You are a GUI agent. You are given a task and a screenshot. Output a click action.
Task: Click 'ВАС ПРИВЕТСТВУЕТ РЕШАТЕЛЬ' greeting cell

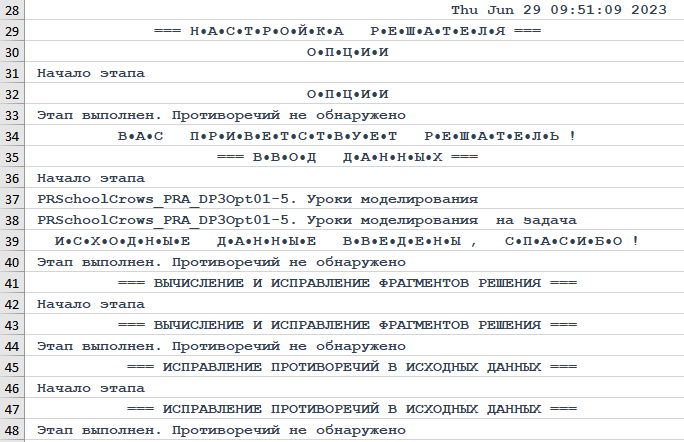(x=347, y=136)
